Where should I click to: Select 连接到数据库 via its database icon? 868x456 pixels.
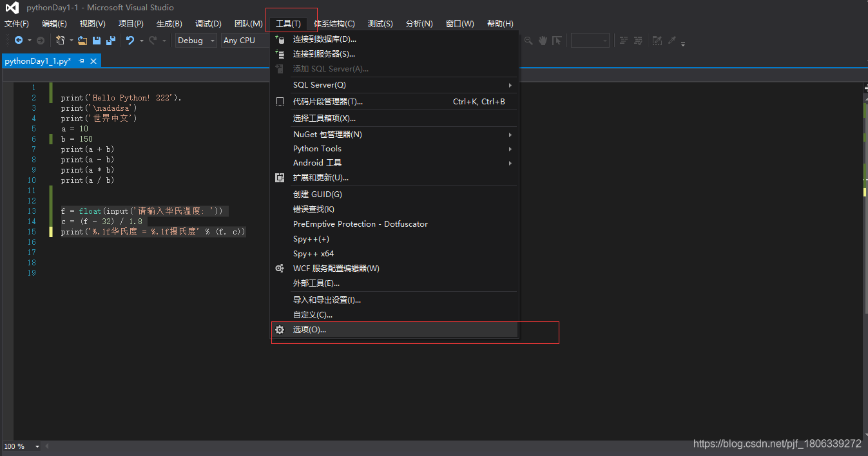280,39
